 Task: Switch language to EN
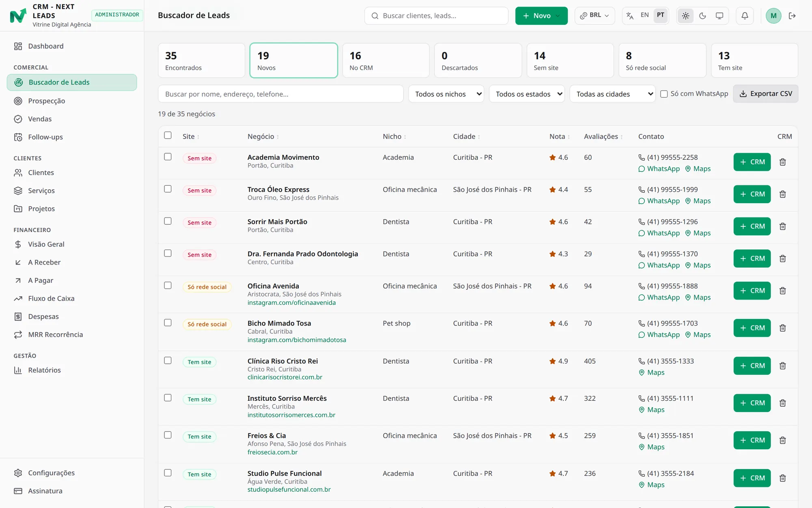click(x=645, y=15)
